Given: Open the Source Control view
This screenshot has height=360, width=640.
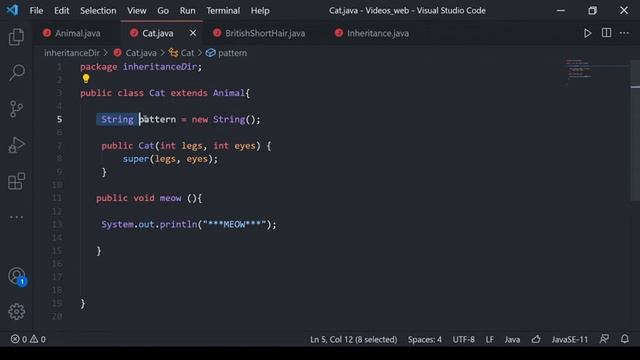Looking at the screenshot, I should [16, 109].
